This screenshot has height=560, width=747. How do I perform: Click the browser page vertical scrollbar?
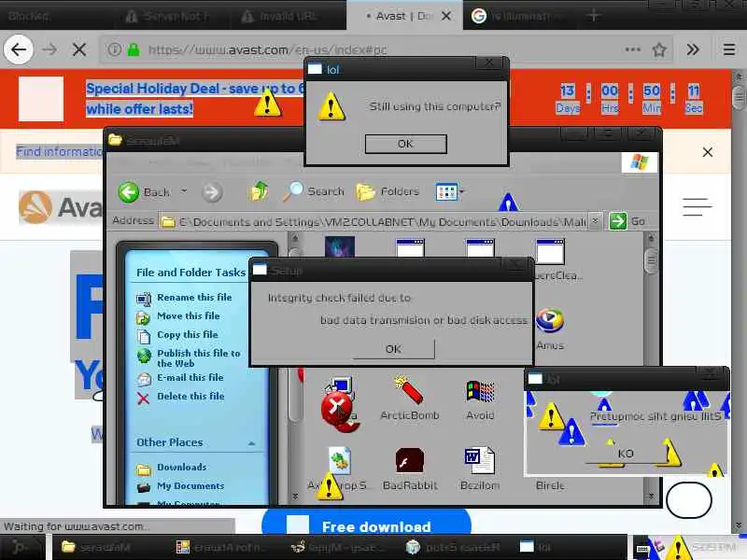[x=739, y=301]
